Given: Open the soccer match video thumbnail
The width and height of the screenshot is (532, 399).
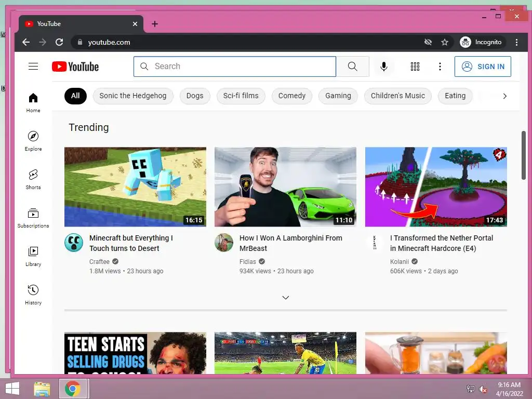Looking at the screenshot, I should tap(285, 353).
